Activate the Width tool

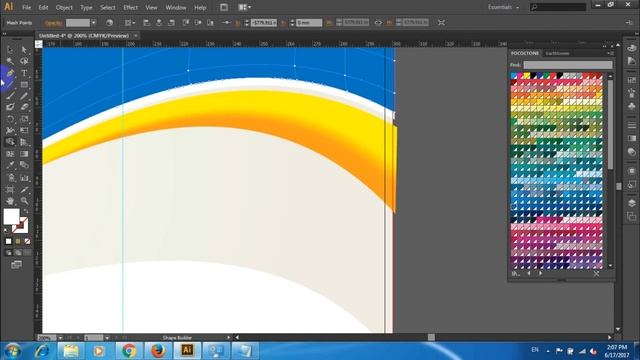click(10, 131)
